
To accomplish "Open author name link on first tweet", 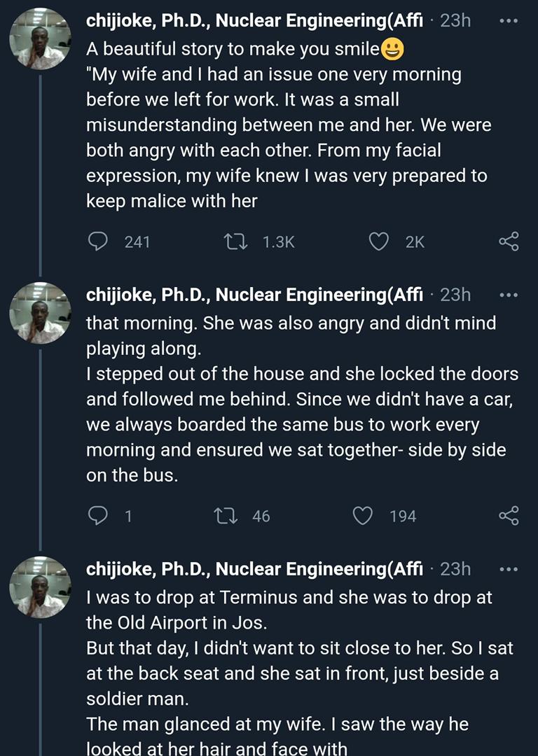I will pos(255,20).
